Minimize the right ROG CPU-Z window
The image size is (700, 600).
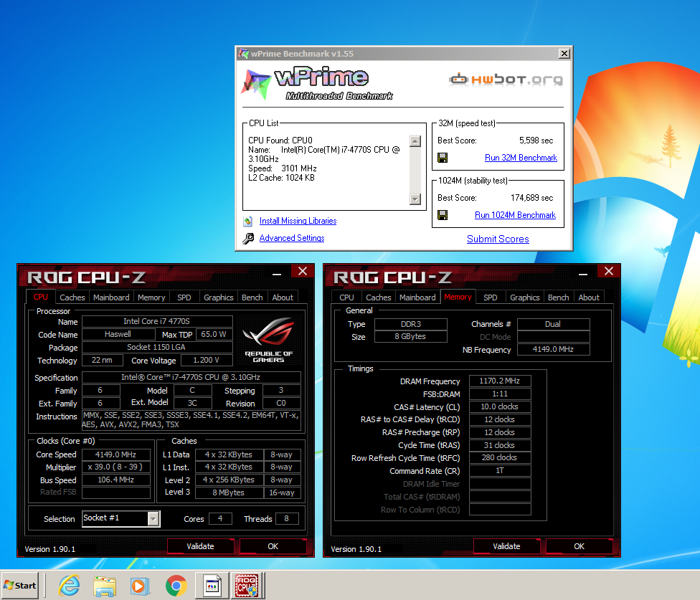583,273
